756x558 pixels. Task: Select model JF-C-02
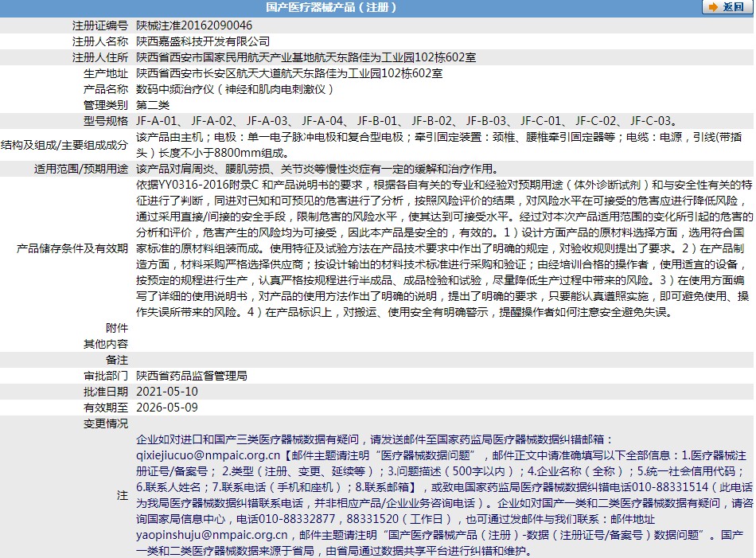pos(596,121)
